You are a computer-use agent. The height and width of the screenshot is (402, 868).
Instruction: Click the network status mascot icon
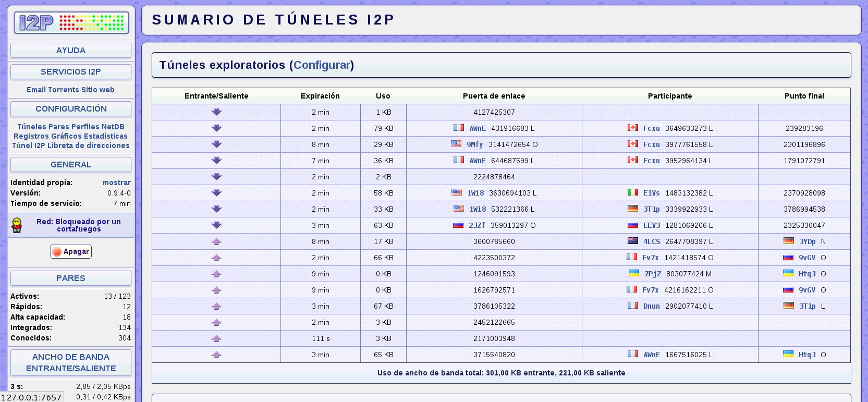click(x=17, y=225)
